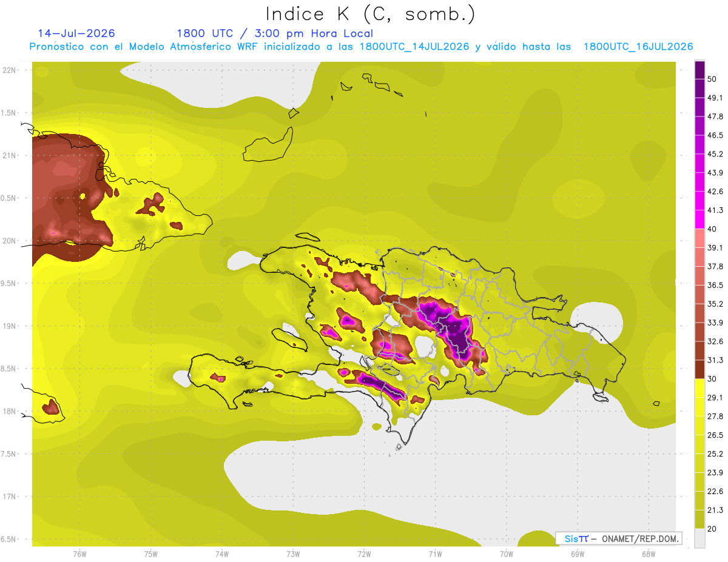728x562 pixels.
Task: Click the '20N' latitude label
Action: [10, 241]
